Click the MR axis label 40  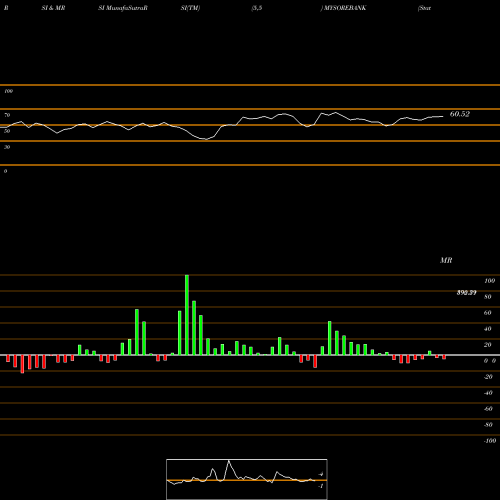488,329
